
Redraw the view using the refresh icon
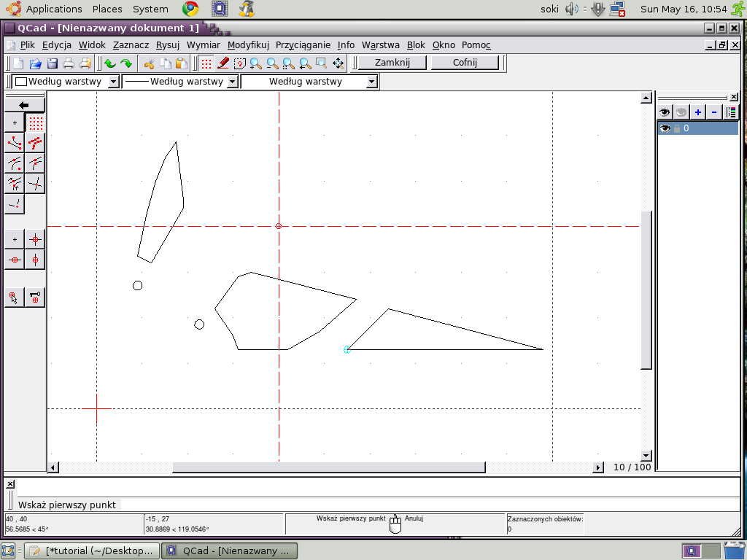pyautogui.click(x=239, y=63)
